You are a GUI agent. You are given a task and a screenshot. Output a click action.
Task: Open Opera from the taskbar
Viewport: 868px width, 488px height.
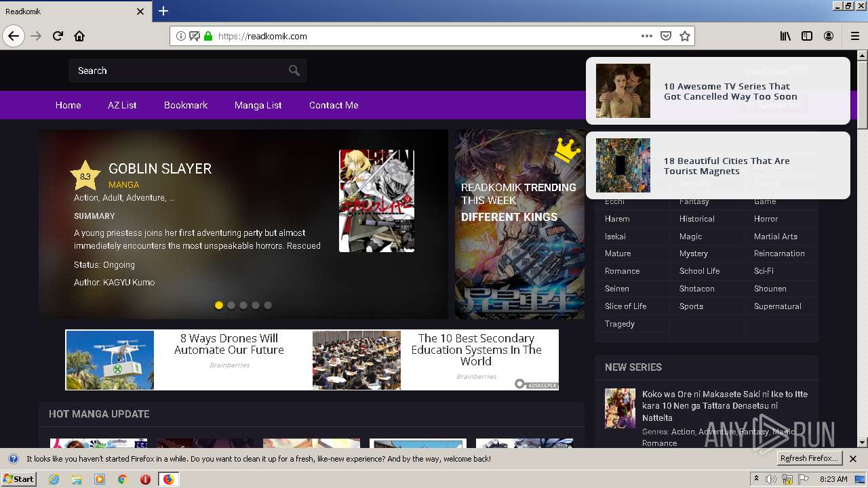coord(145,479)
